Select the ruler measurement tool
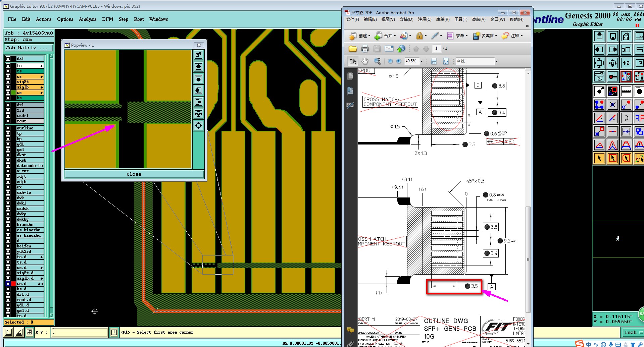644x347 pixels. click(626, 91)
